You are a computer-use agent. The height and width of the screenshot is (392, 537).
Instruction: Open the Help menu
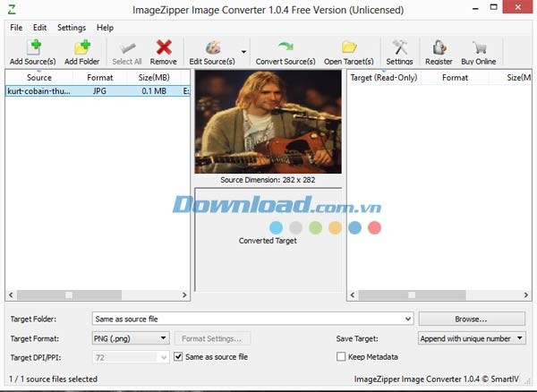[x=105, y=28]
